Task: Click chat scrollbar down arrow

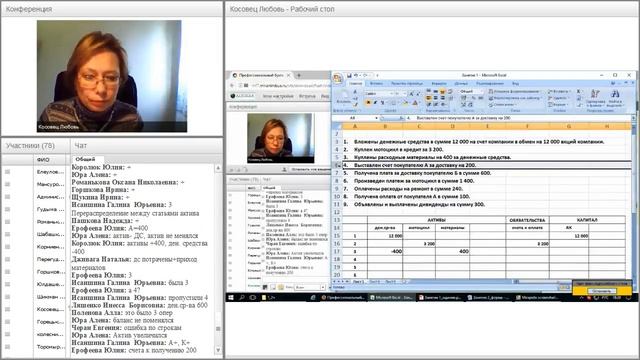Action: [218, 350]
